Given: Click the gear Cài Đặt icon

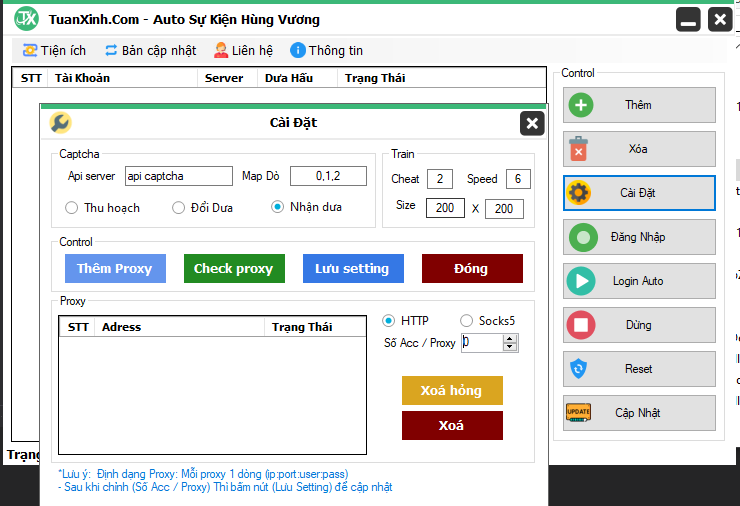Looking at the screenshot, I should pyautogui.click(x=580, y=193).
